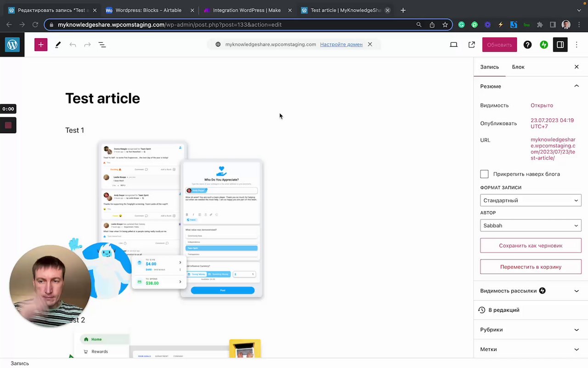This screenshot has width=588, height=368.
Task: Click the view post external link icon
Action: 472,45
